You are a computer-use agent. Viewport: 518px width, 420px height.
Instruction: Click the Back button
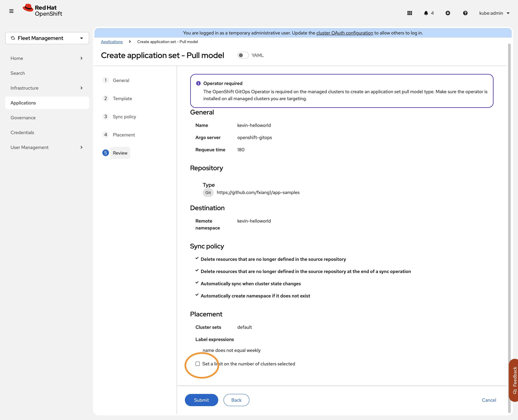(236, 400)
